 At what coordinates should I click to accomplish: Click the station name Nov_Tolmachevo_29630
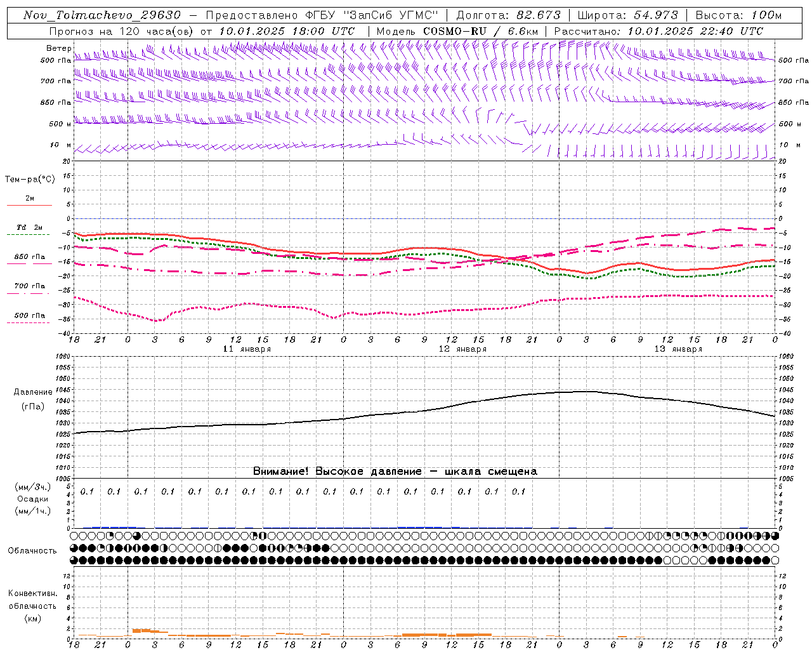click(101, 15)
